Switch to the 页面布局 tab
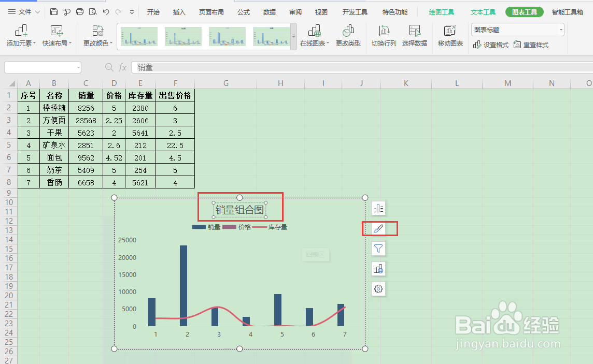593x364 pixels. click(x=211, y=12)
